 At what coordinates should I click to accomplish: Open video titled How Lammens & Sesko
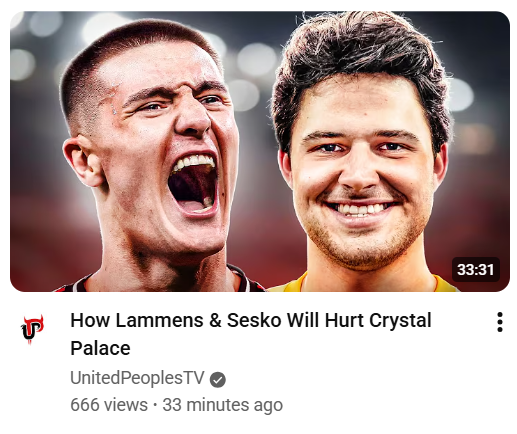pos(251,334)
